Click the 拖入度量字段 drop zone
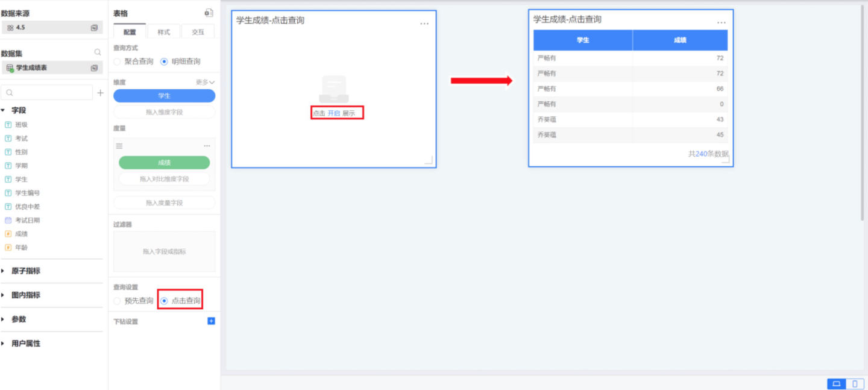This screenshot has height=390, width=868. click(x=164, y=203)
